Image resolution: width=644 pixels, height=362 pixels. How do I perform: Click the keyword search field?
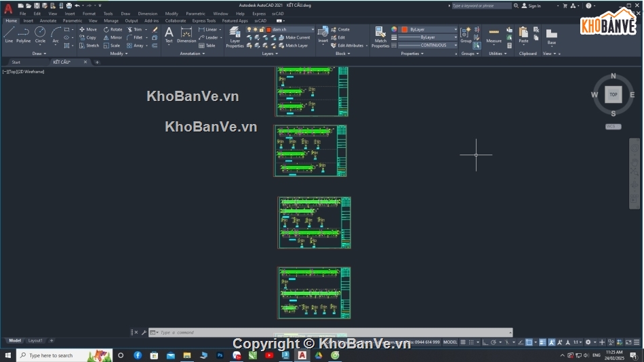point(481,5)
